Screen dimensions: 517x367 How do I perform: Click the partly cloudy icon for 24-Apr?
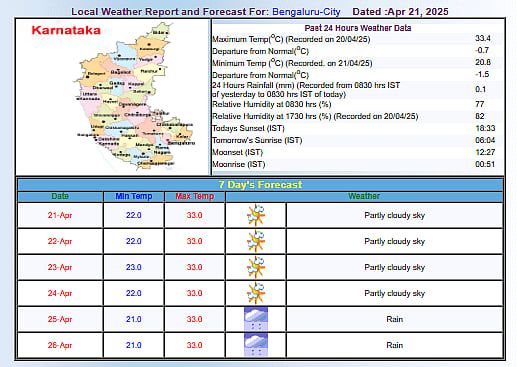(256, 293)
